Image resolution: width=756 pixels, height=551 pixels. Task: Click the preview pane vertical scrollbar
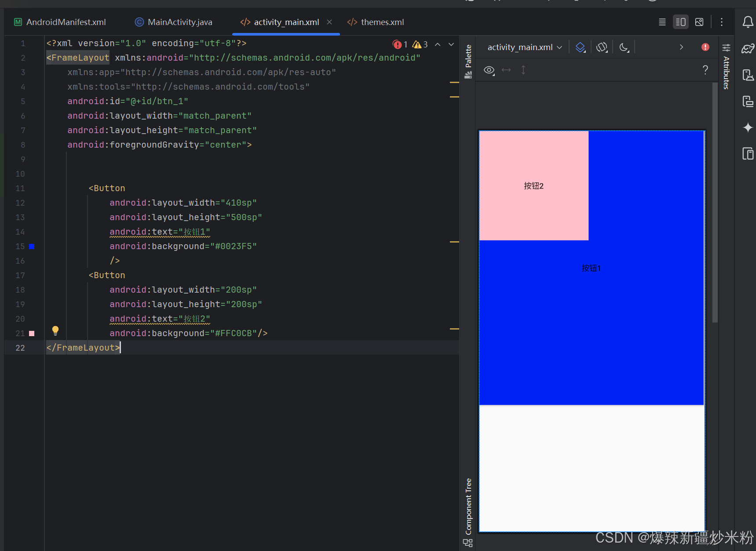[x=715, y=203]
